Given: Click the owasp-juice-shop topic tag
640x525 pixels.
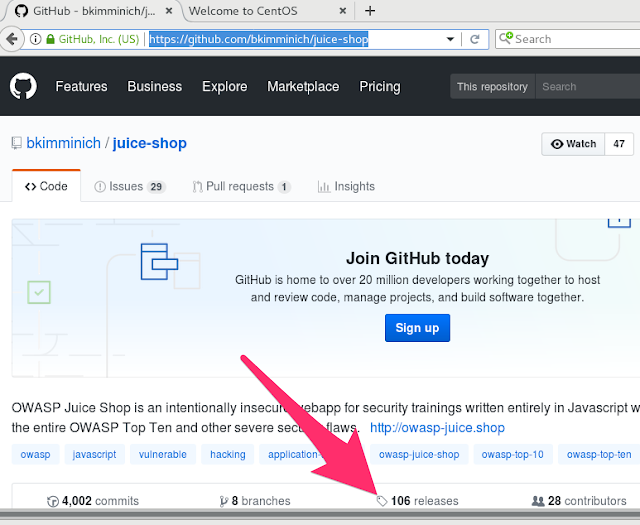Looking at the screenshot, I should coord(419,454).
